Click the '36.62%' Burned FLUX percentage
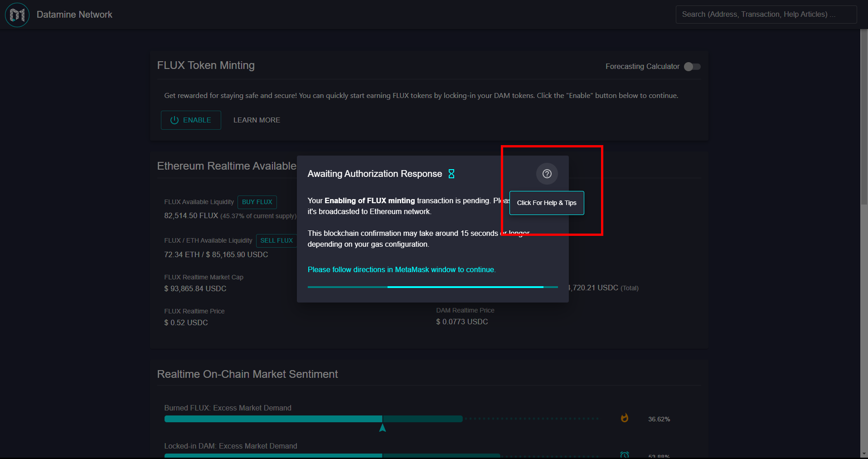The image size is (868, 459). point(659,419)
